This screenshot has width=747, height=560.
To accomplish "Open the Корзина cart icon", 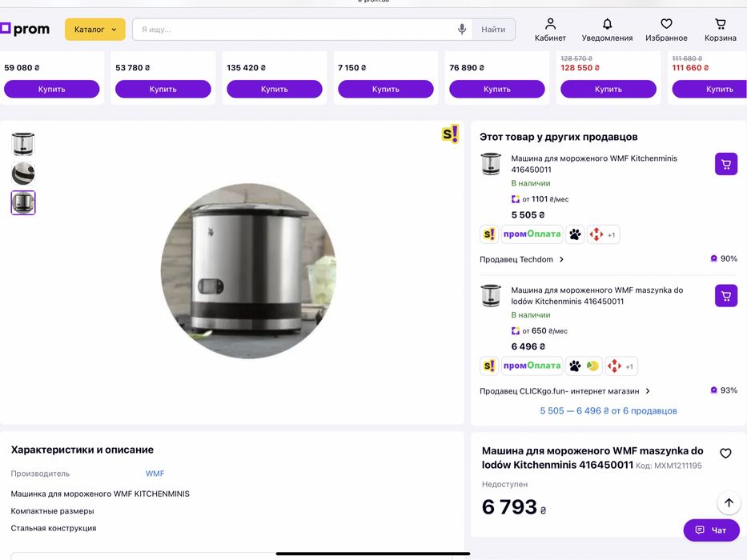I will coord(721,30).
